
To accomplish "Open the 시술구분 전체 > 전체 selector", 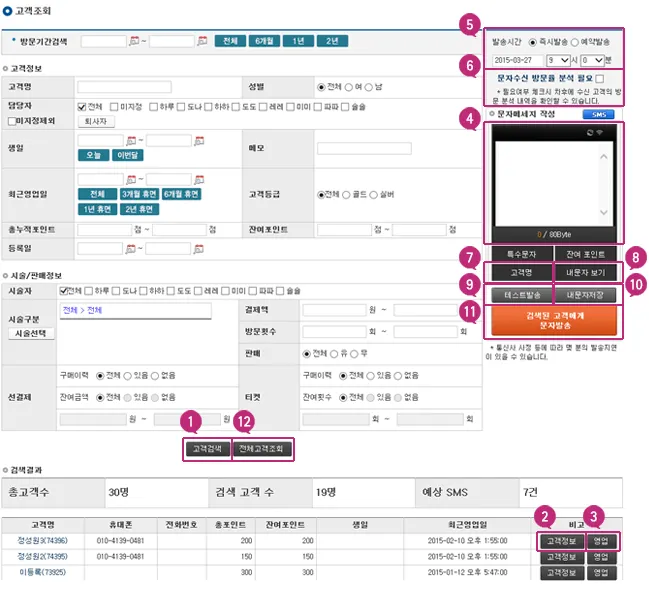I will click(x=135, y=311).
